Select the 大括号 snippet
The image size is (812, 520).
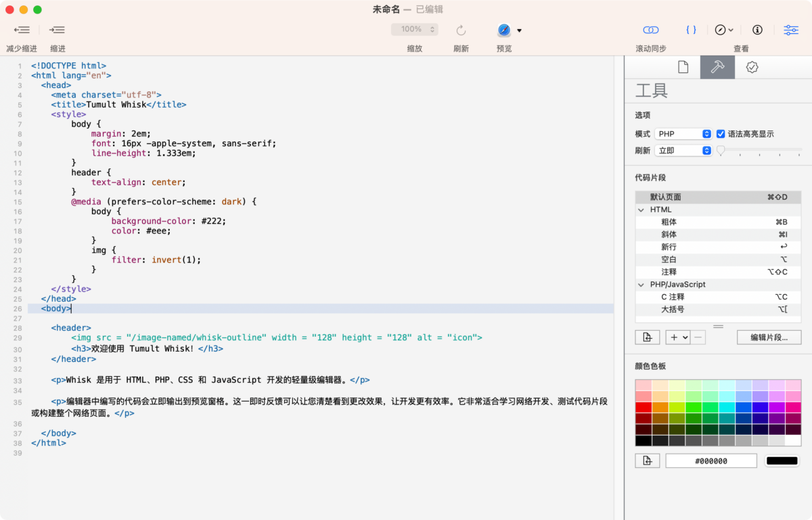tap(718, 310)
